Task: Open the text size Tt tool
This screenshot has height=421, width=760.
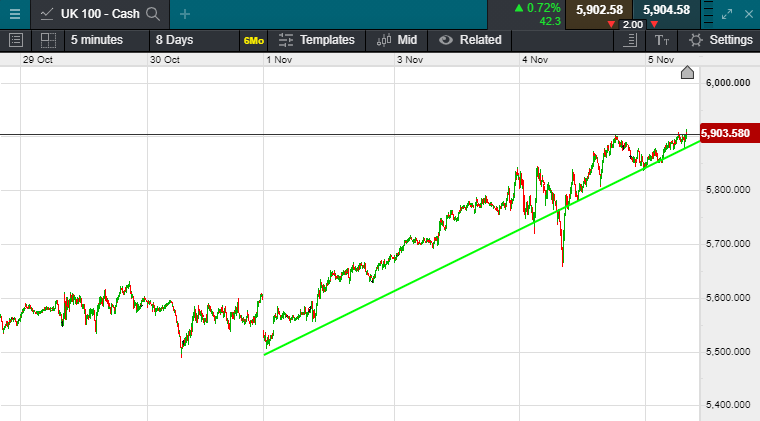Action: pos(662,41)
